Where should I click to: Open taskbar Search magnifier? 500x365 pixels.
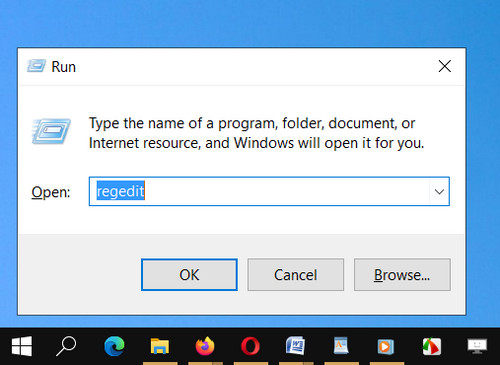coord(66,346)
